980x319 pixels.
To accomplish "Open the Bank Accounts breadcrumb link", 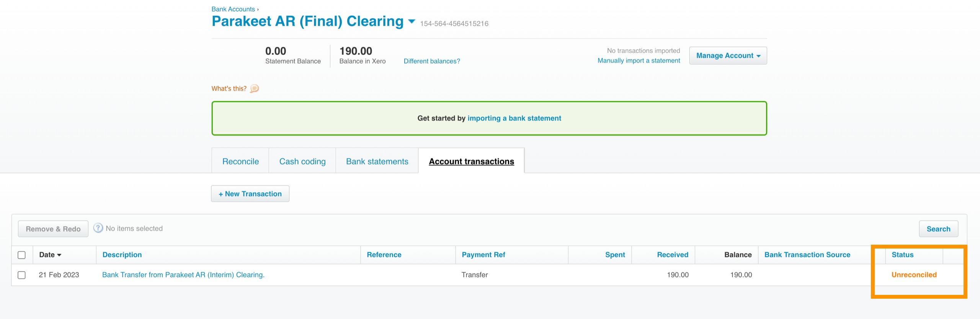I will [x=233, y=9].
